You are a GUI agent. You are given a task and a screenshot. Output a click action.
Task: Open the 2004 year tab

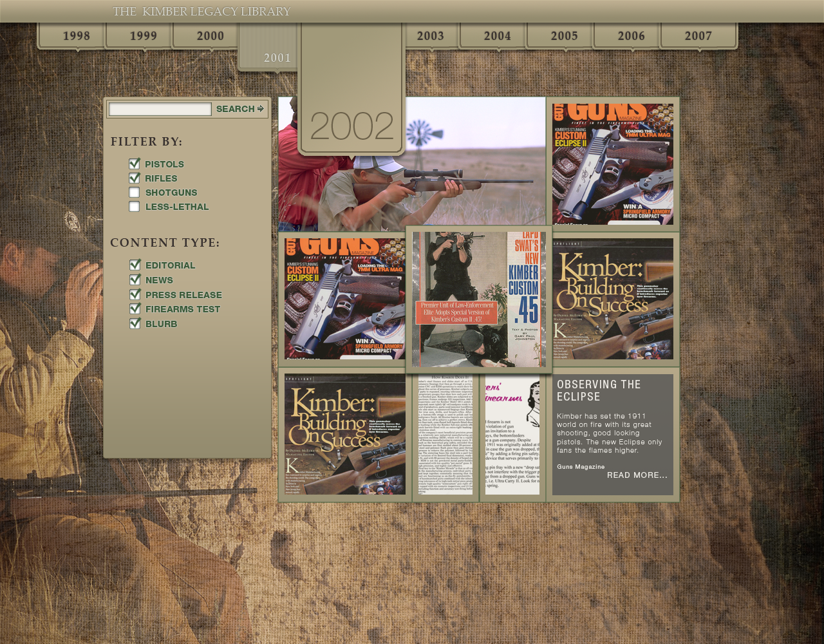493,36
